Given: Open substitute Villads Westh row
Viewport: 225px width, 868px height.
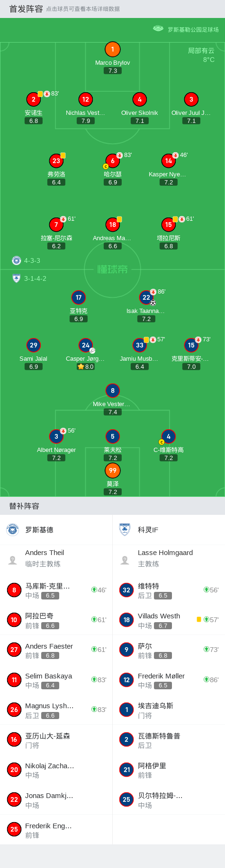Looking at the screenshot, I should pos(169,620).
